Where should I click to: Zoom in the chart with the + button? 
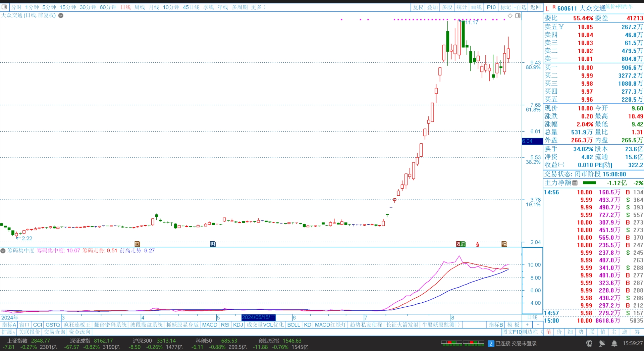pyautogui.click(x=527, y=325)
